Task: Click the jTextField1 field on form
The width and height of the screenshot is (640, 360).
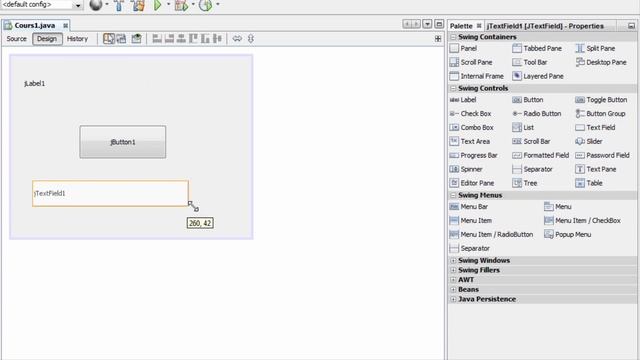Action: pyautogui.click(x=110, y=193)
